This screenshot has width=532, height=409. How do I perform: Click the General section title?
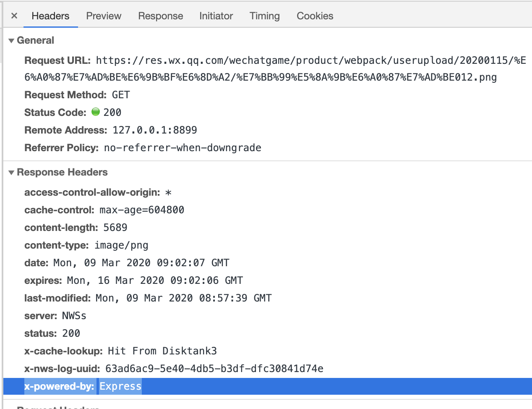pos(35,40)
